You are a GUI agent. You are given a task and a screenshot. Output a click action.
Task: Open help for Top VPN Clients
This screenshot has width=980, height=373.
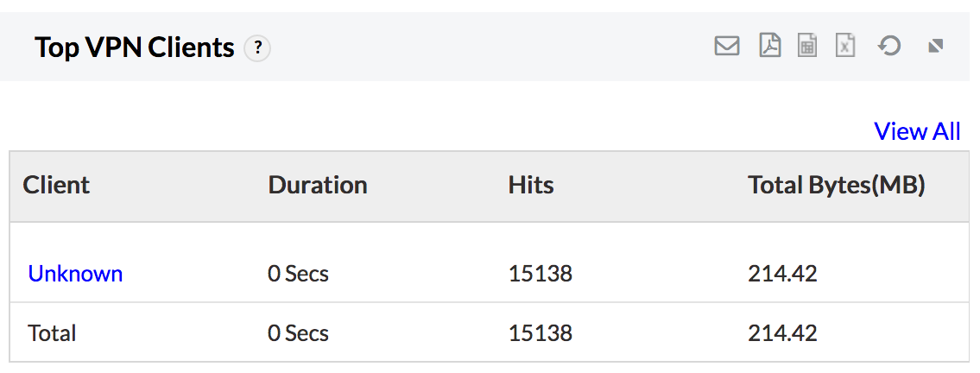[257, 48]
